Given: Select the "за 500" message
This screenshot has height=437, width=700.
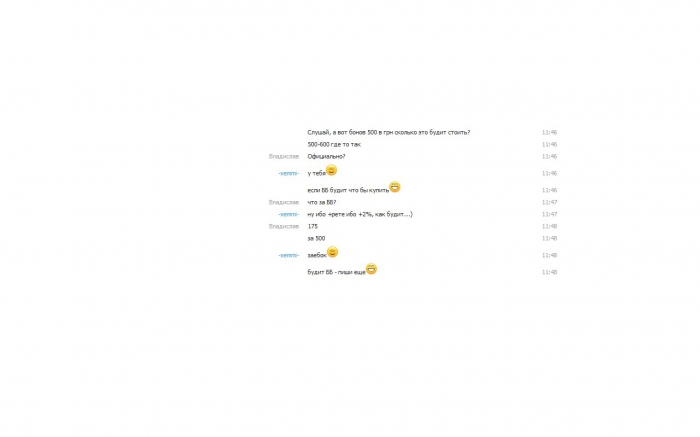Looking at the screenshot, I should 316,239.
